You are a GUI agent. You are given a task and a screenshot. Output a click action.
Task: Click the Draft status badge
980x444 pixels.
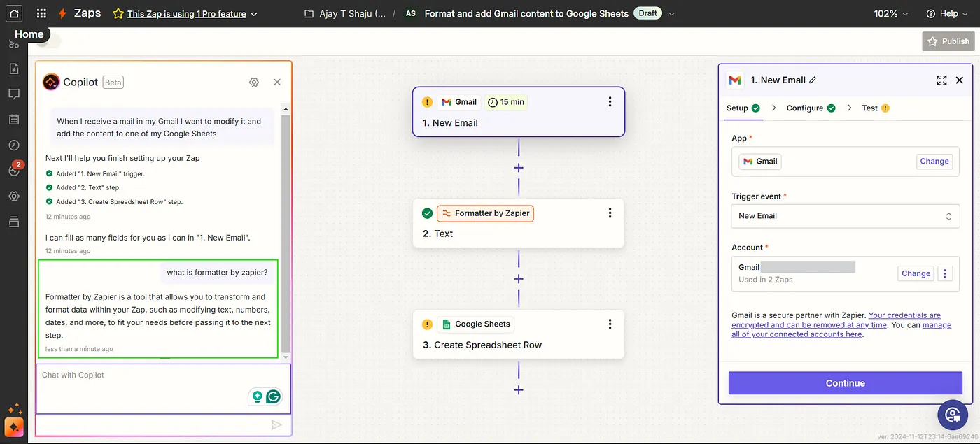click(x=647, y=13)
